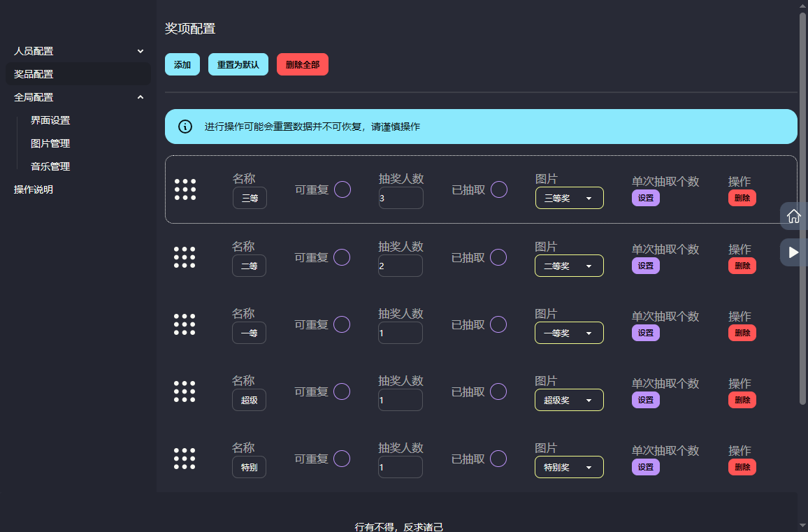Mark 特别 prize as 已抽取

click(498, 459)
